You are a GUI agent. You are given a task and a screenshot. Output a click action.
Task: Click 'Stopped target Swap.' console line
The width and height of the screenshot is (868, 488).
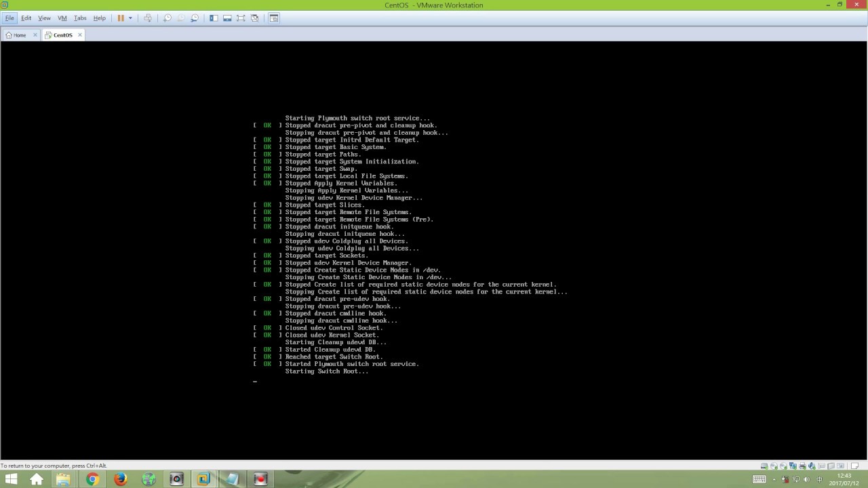pos(321,169)
